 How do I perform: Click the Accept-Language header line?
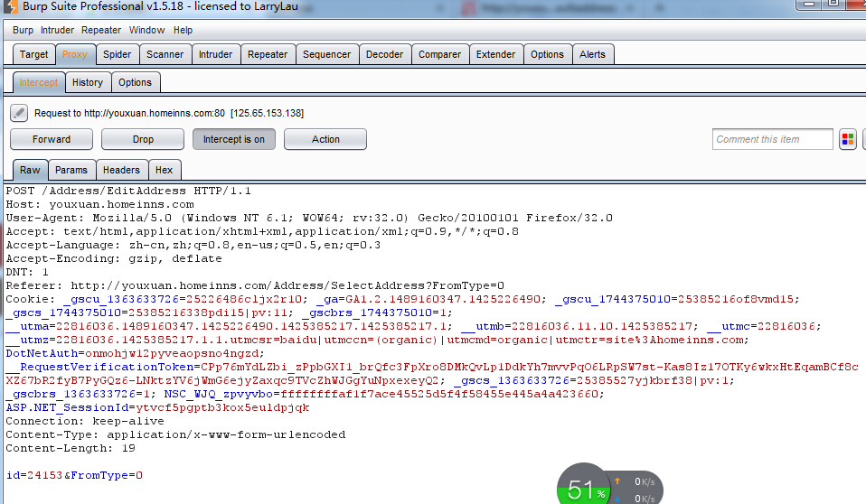click(193, 245)
